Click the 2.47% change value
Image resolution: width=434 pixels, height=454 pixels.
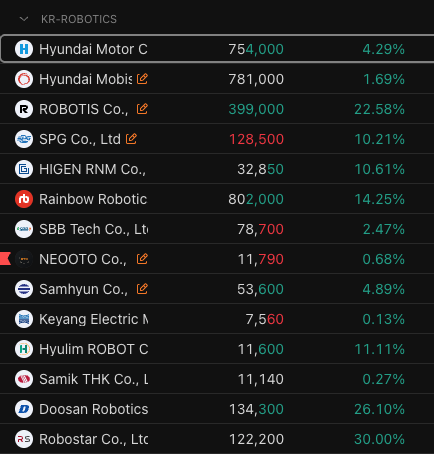tap(384, 229)
